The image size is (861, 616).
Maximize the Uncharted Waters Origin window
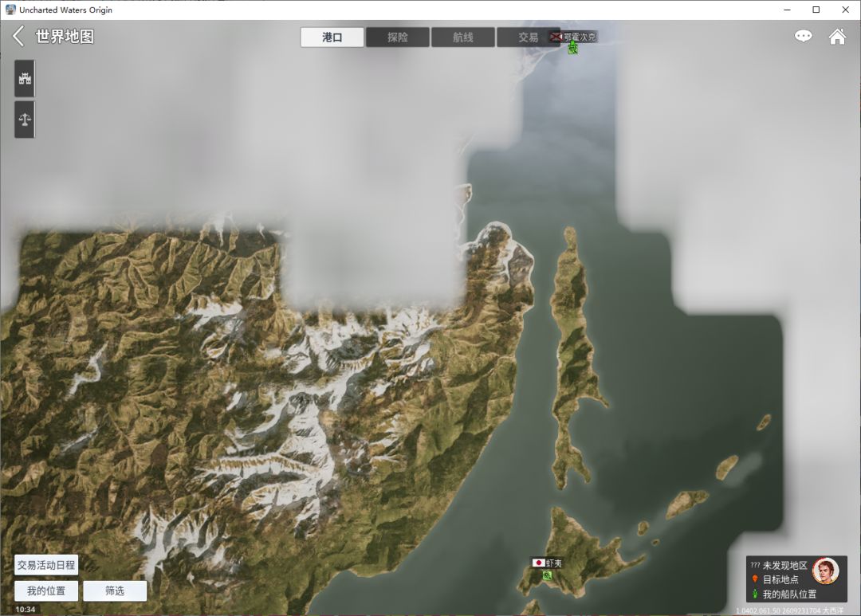(816, 10)
